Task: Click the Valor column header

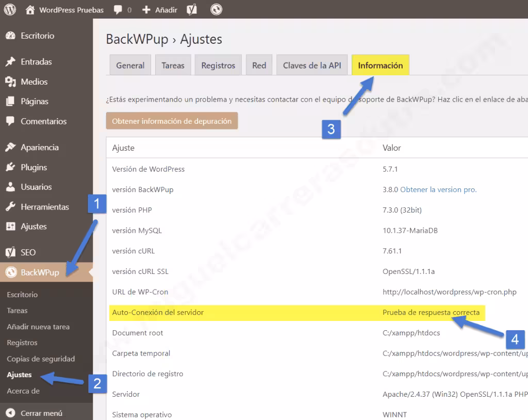Action: [x=392, y=148]
